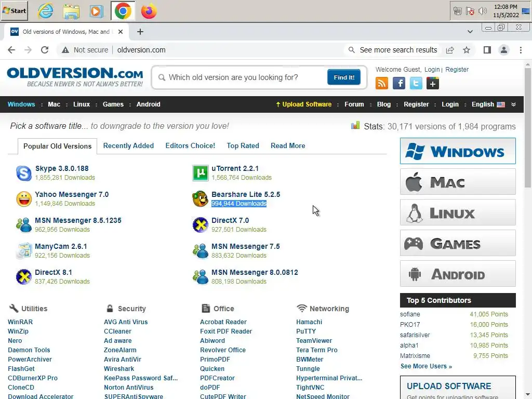
Task: Click the share page icon in address bar
Action: pos(450,50)
